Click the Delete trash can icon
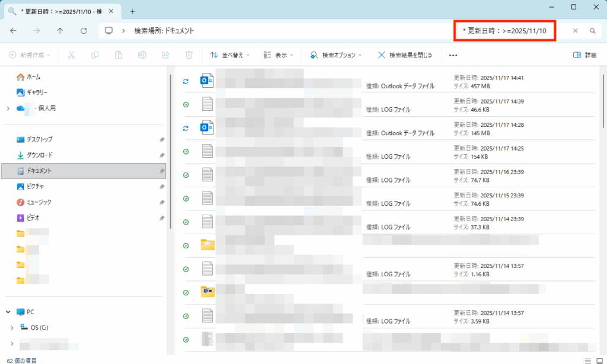 tap(189, 55)
